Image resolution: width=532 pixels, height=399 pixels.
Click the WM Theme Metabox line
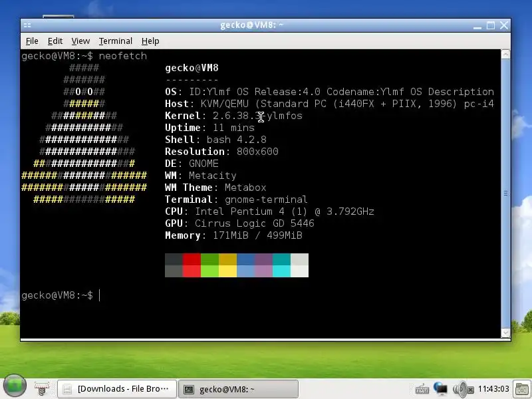tap(215, 188)
